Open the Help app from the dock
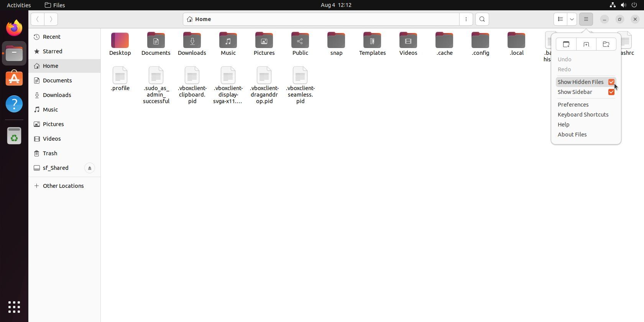Viewport: 644px width, 322px height. (x=14, y=104)
